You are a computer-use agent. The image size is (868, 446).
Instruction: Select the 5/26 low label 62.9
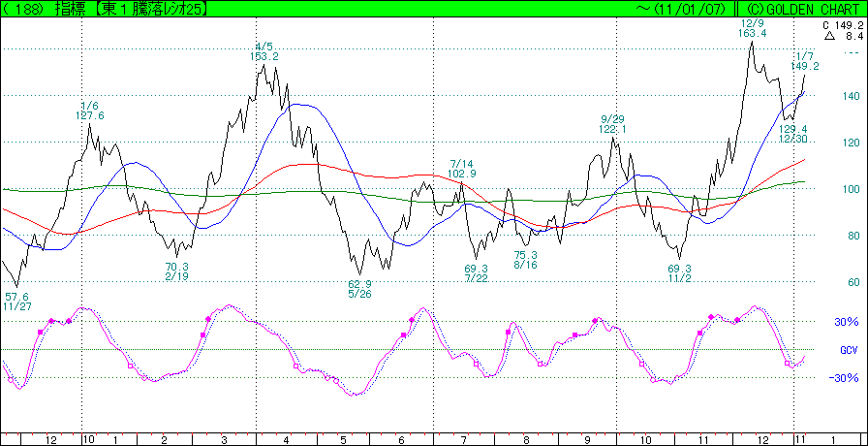[x=360, y=284]
